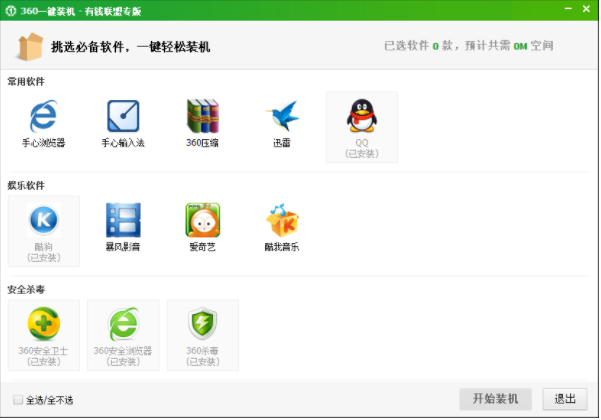Start installation with 开始装机 button

[495, 399]
